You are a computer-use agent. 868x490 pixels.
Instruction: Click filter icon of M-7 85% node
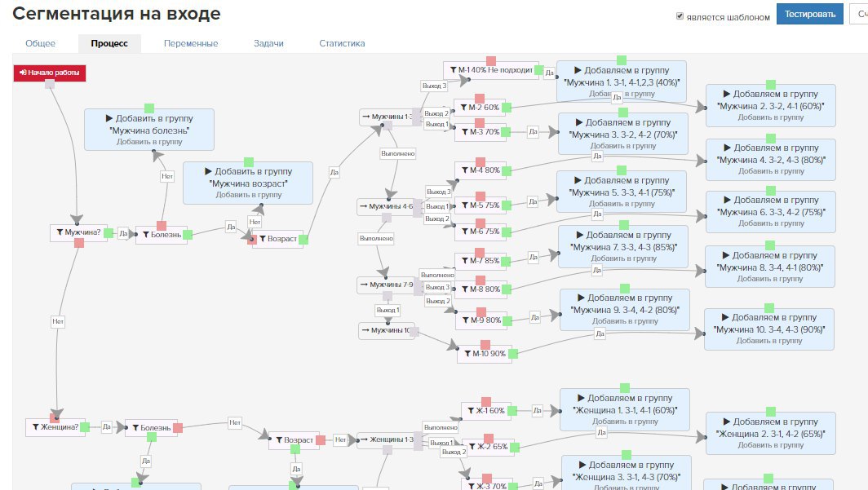pyautogui.click(x=465, y=260)
